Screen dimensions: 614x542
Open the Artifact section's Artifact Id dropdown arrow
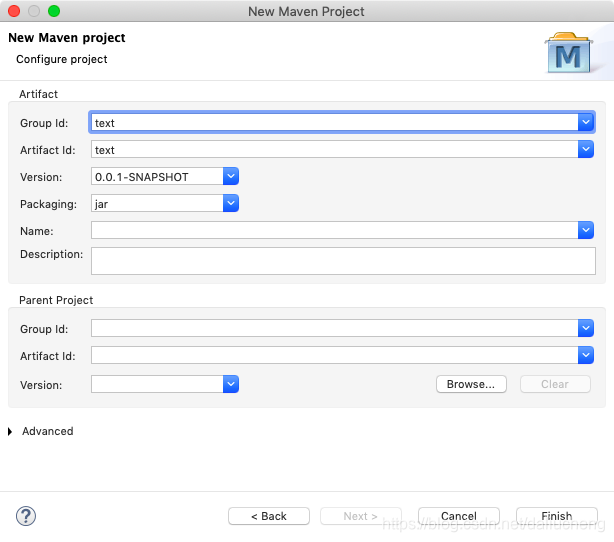tap(586, 149)
